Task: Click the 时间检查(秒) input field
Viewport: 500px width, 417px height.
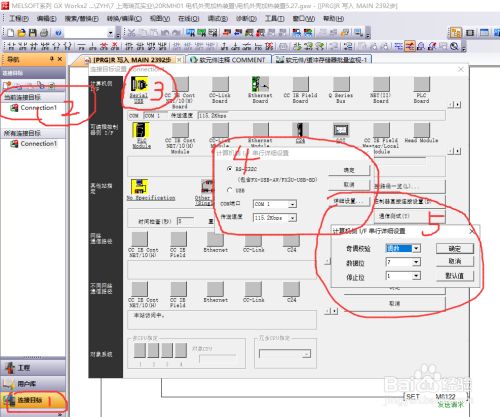Action: coord(185,221)
